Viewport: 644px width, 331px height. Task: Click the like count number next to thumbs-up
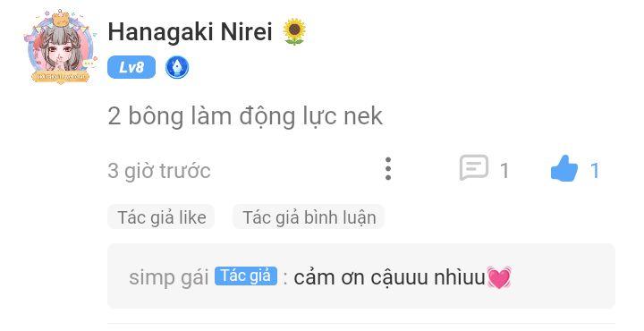(595, 171)
